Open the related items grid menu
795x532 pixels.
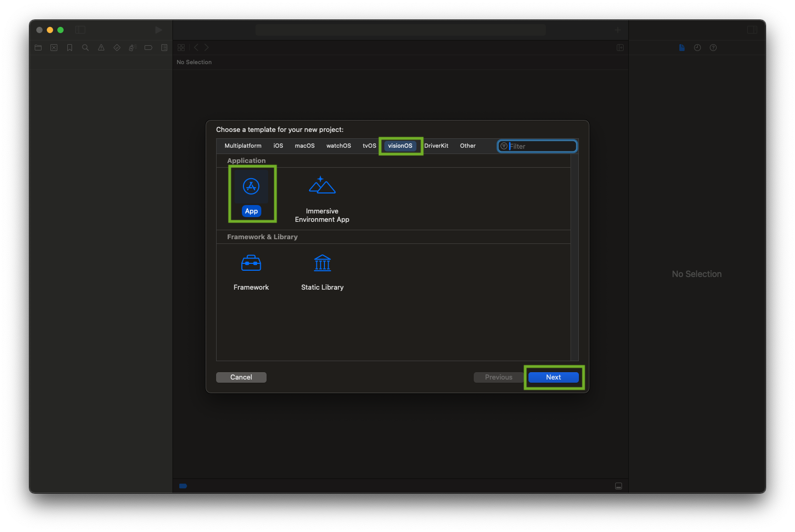[181, 48]
